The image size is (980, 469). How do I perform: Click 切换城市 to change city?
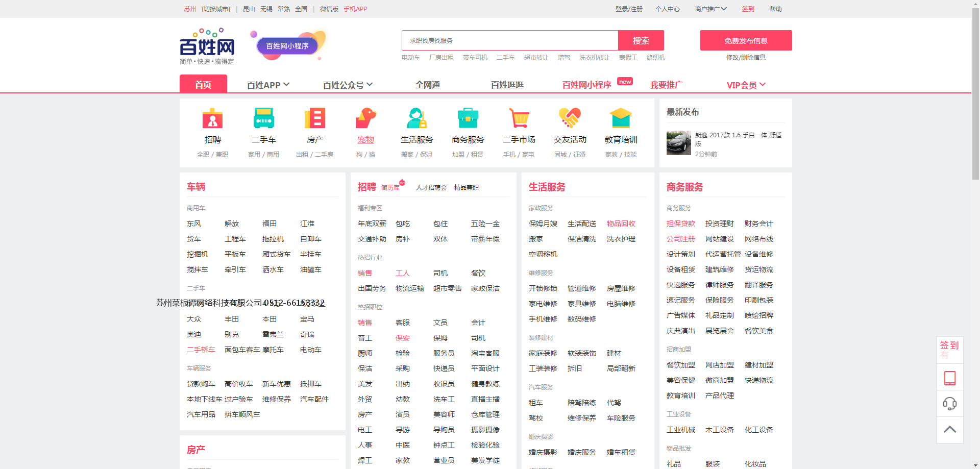click(x=216, y=9)
